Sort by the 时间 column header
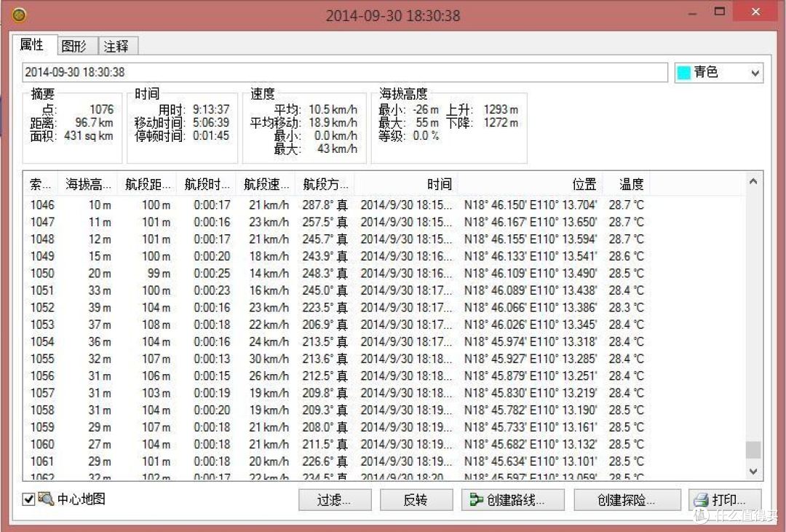This screenshot has height=532, width=786. 405,185
